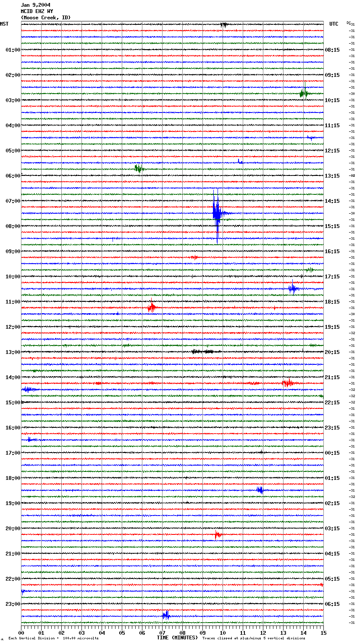Click the DC offset value "-82" at 13:15 UTC
357x644 pixels.
click(352, 175)
